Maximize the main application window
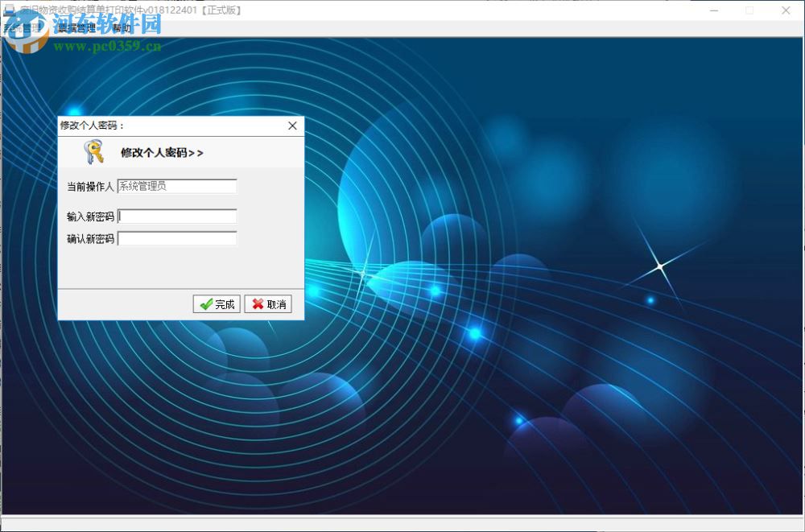 pyautogui.click(x=749, y=10)
